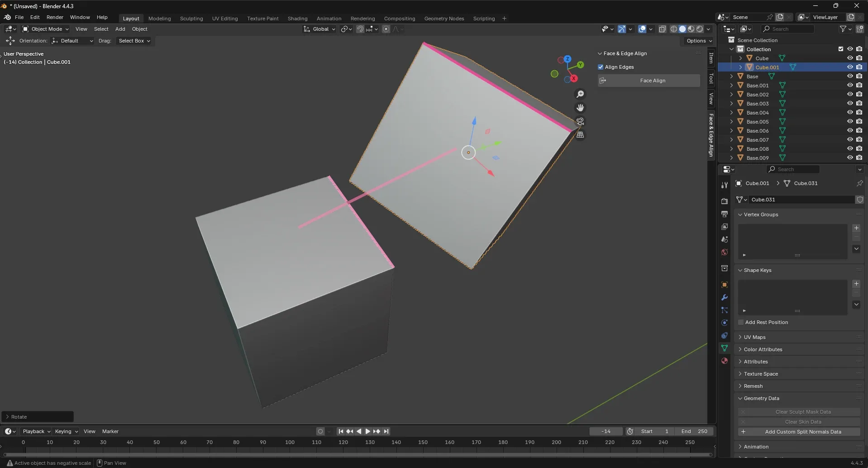Open the View Layer properties tab
Screen dimensions: 868x468
click(x=725, y=226)
